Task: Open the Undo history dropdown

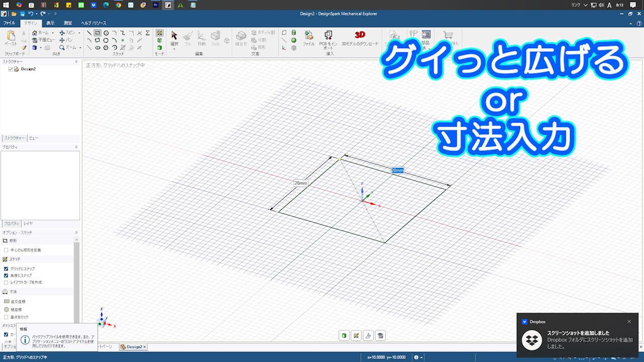Action: click(x=37, y=14)
